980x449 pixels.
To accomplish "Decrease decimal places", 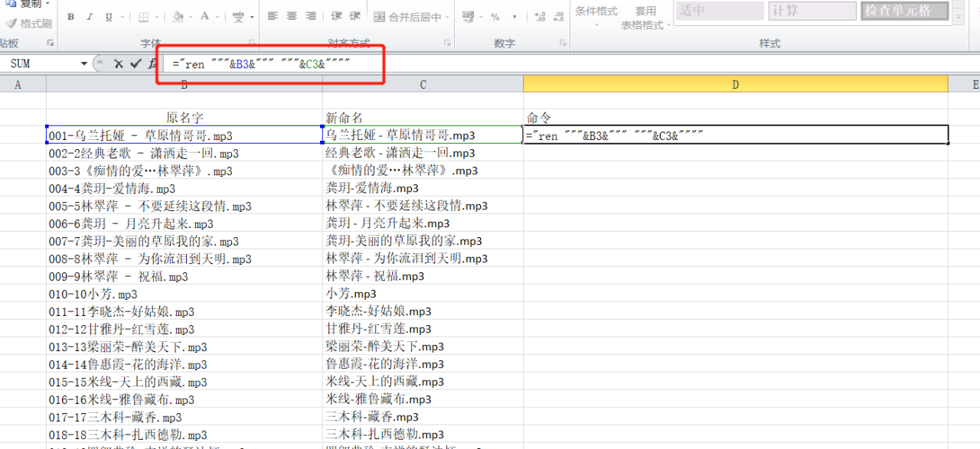I will click(x=559, y=16).
